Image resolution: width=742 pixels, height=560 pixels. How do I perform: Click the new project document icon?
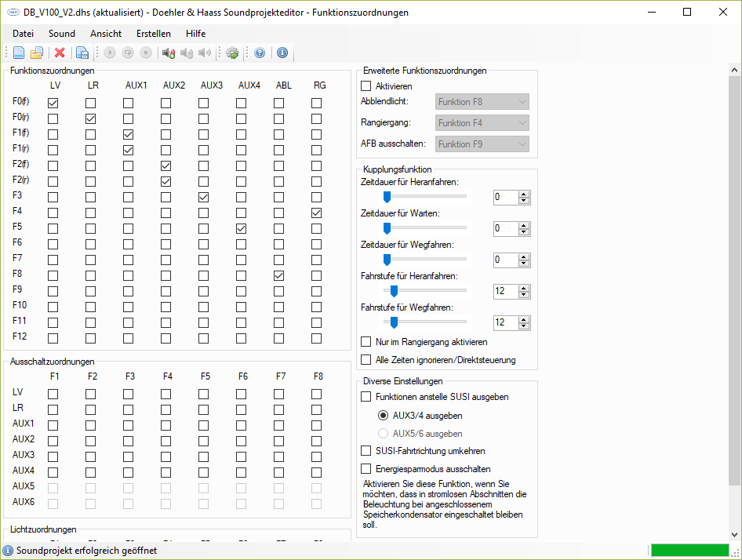[x=19, y=53]
